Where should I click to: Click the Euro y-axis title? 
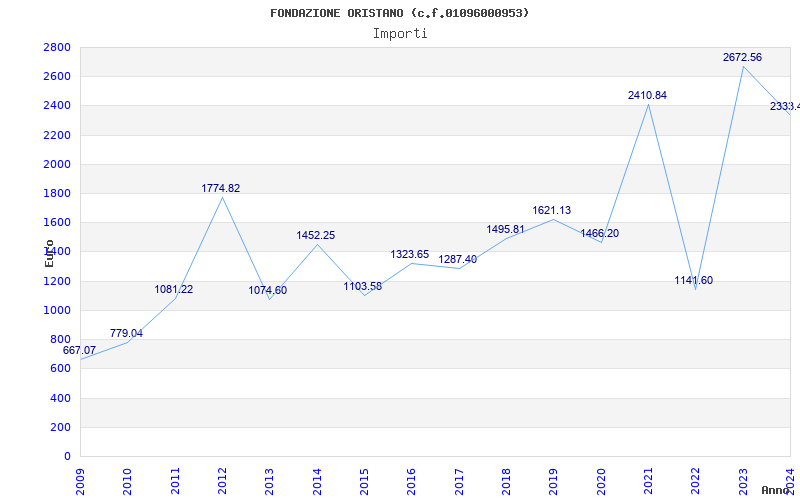(x=49, y=253)
